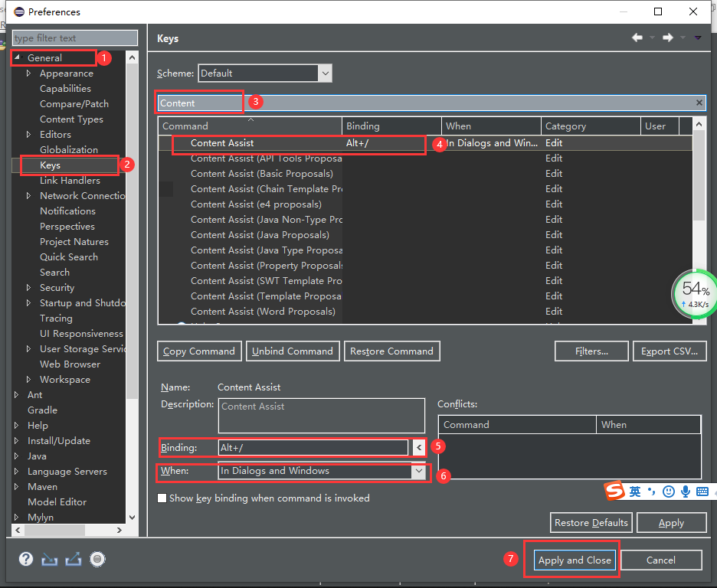The height and width of the screenshot is (588, 717).
Task: Sort by the Command column header
Action: (250, 126)
